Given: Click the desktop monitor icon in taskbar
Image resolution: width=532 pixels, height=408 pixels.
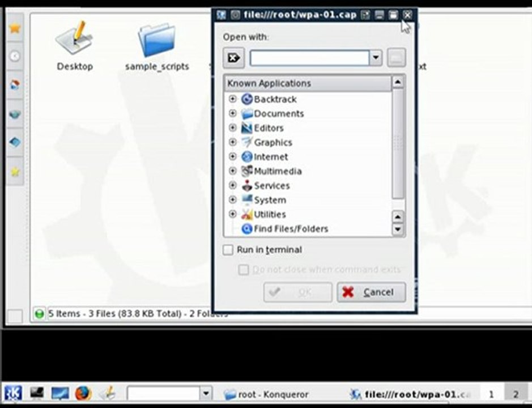Looking at the screenshot, I should pos(60,393).
